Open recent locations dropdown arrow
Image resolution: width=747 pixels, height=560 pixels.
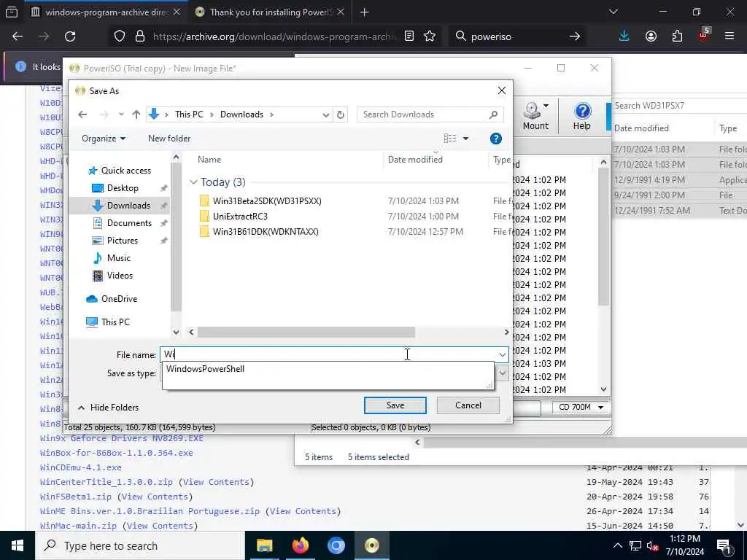pos(121,114)
